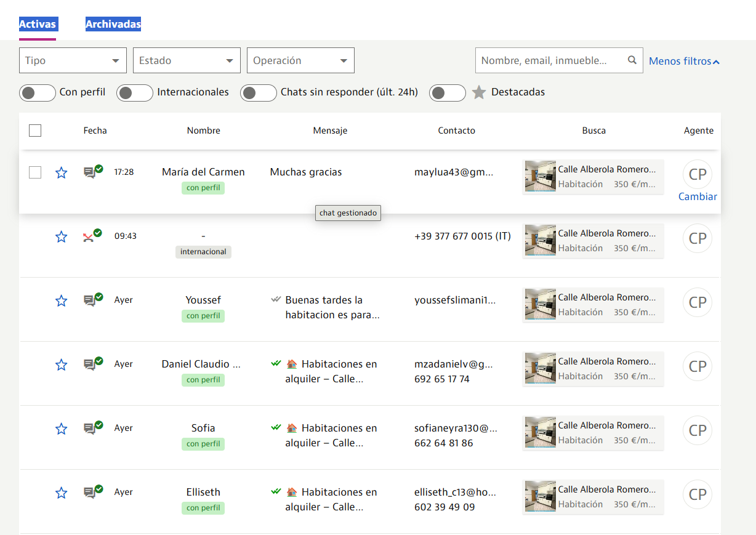
Task: Click CP agent avatar in María del Carmen row
Action: pos(698,174)
